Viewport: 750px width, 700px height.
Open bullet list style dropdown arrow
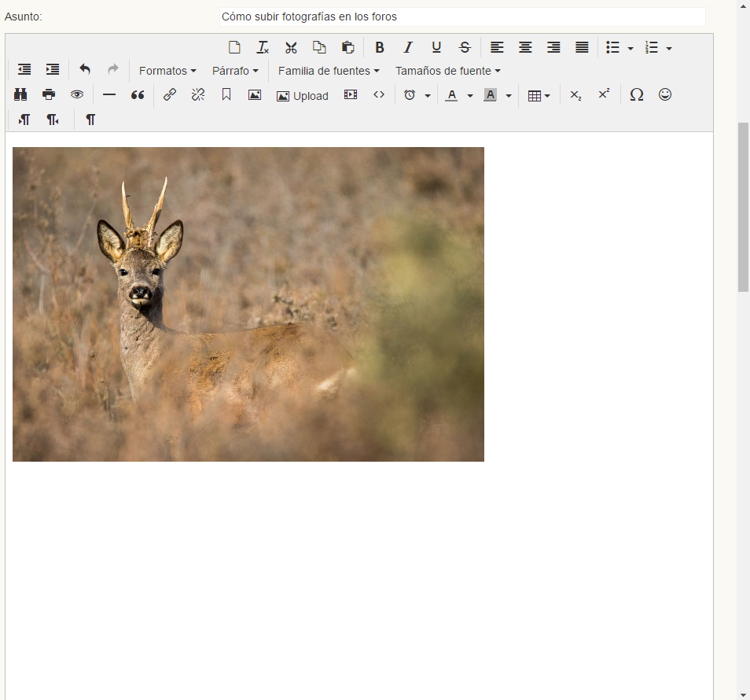(x=631, y=48)
